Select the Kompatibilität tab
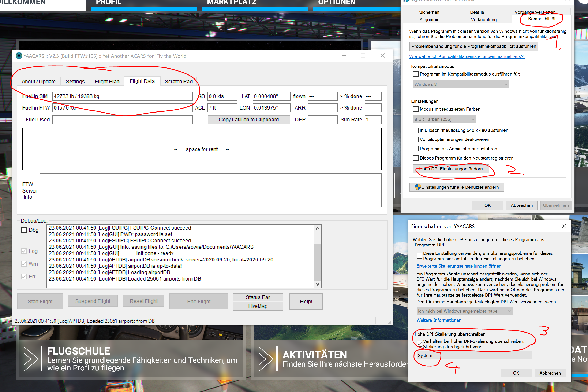This screenshot has height=392, width=588. [x=542, y=19]
